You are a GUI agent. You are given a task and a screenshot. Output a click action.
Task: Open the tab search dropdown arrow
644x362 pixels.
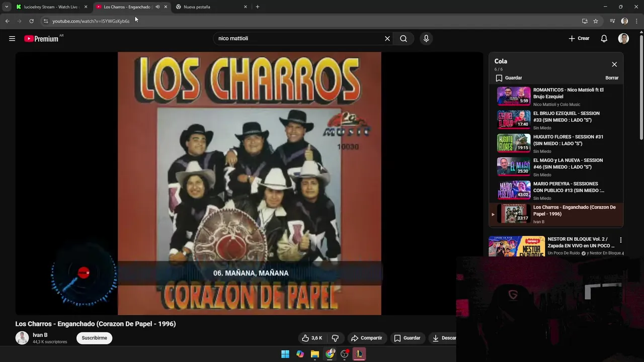(x=7, y=7)
